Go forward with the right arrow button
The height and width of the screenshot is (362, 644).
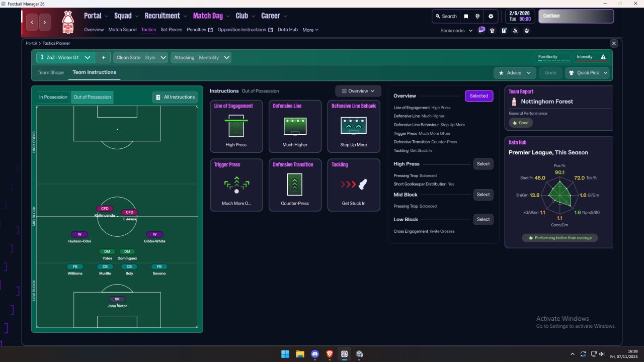[x=45, y=22]
